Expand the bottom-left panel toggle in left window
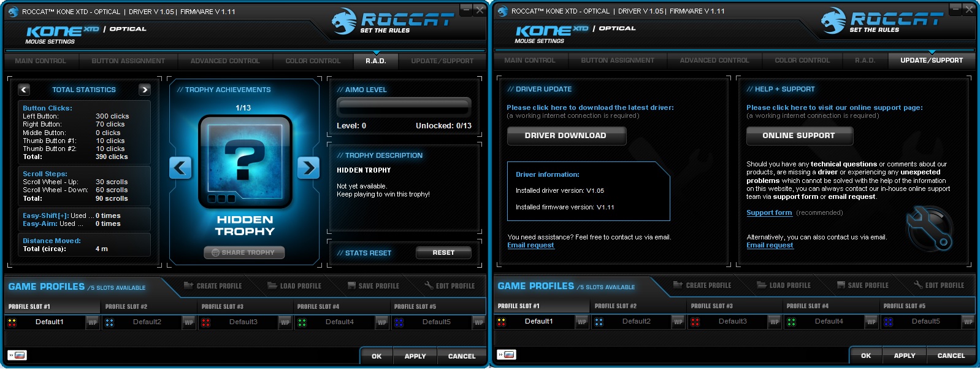Viewport: 980px width, 369px height. pyautogui.click(x=17, y=355)
